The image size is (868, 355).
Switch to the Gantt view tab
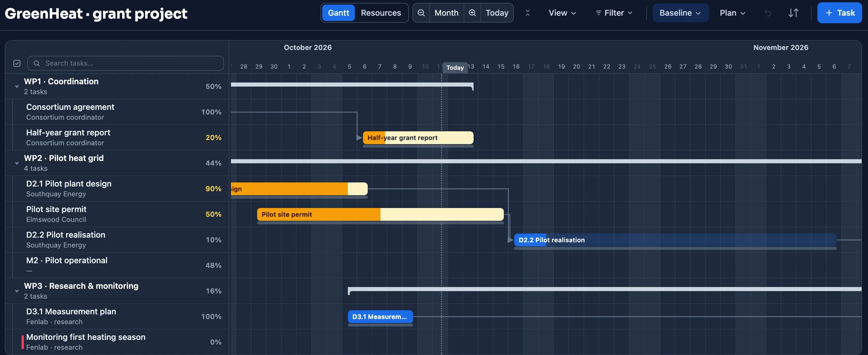(338, 13)
